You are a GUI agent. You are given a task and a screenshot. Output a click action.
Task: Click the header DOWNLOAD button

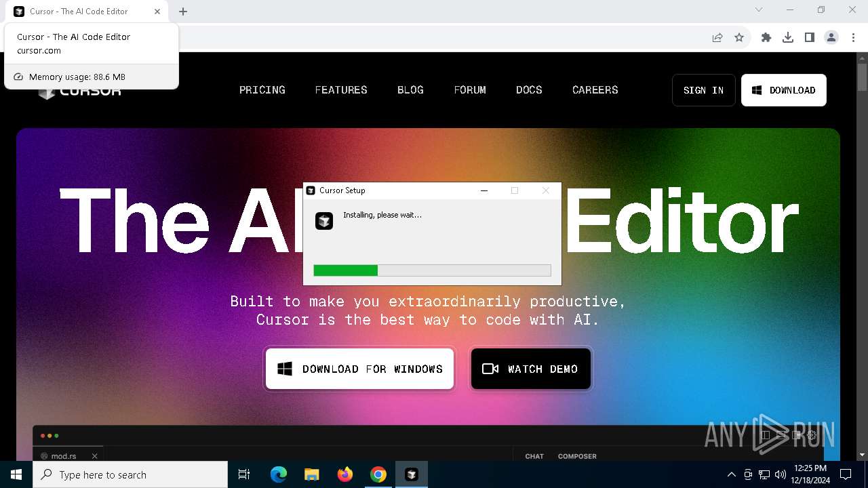pos(784,90)
